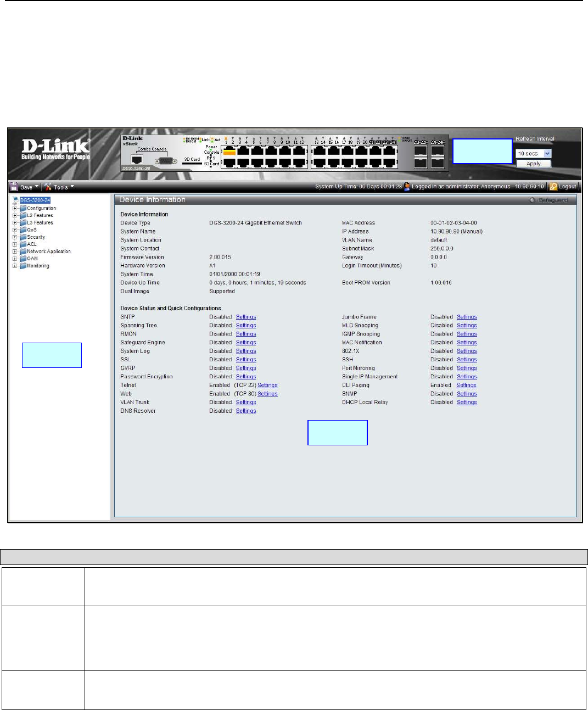The height and width of the screenshot is (710, 588).
Task: Click the firmware version value 2.00.015
Action: [x=220, y=257]
